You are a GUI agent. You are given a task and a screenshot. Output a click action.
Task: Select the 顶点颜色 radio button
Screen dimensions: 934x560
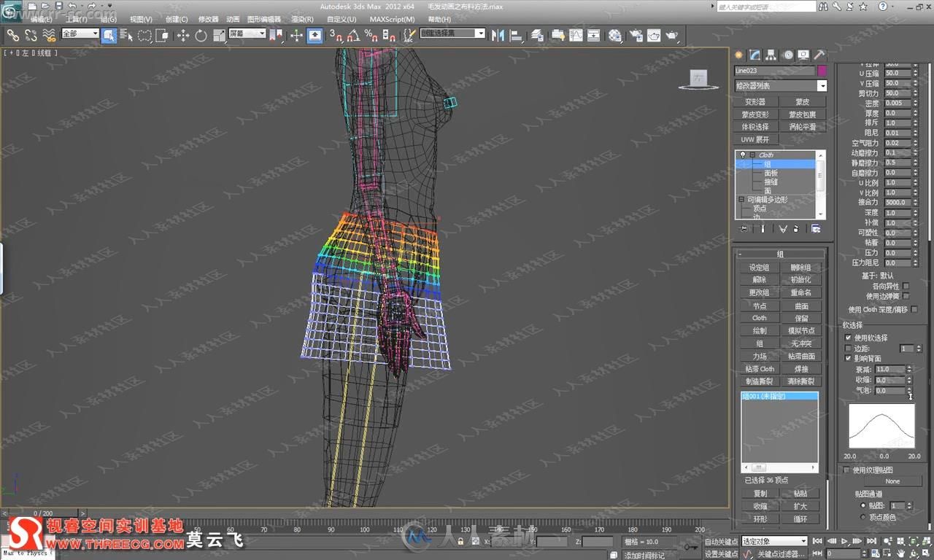tap(863, 516)
